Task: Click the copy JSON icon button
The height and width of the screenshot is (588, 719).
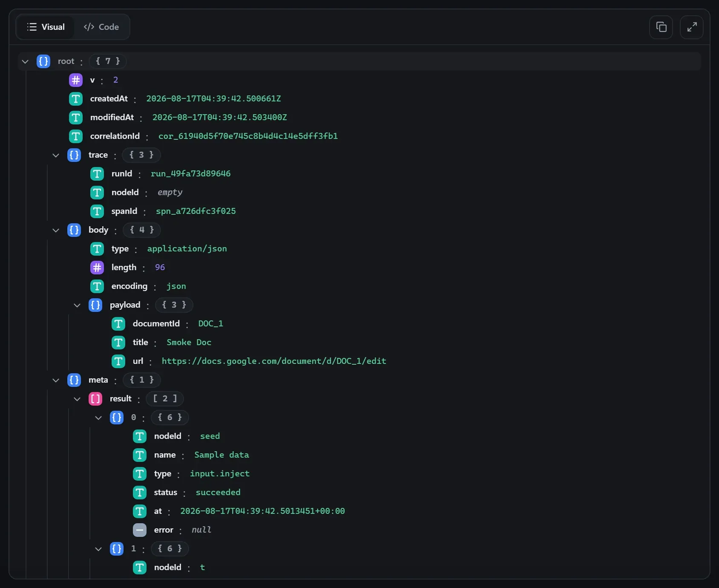Action: [661, 27]
